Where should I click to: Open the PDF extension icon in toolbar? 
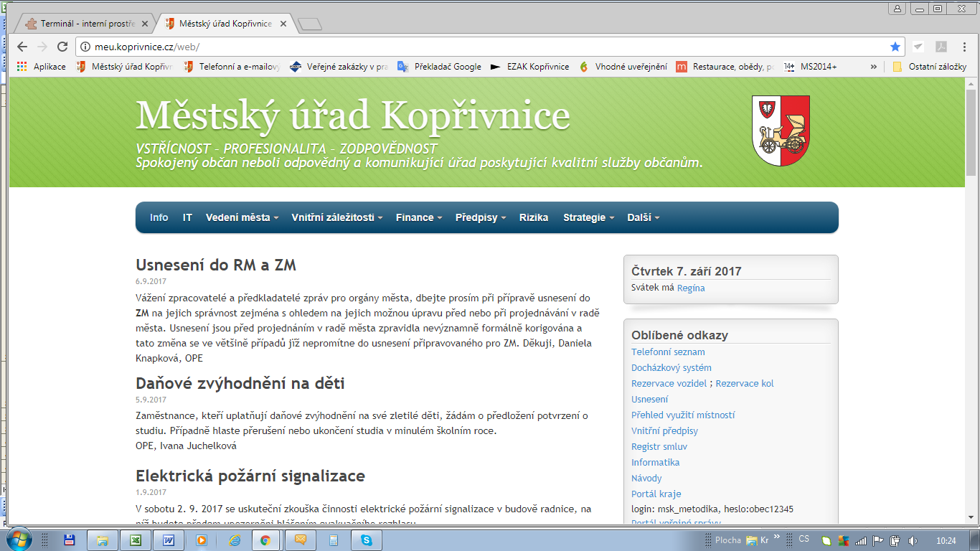(941, 47)
